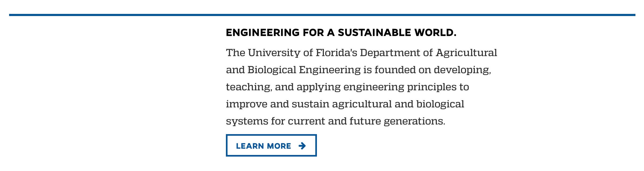Click the words "FOR A" in the heading
This screenshot has height=171, width=644.
pos(319,33)
